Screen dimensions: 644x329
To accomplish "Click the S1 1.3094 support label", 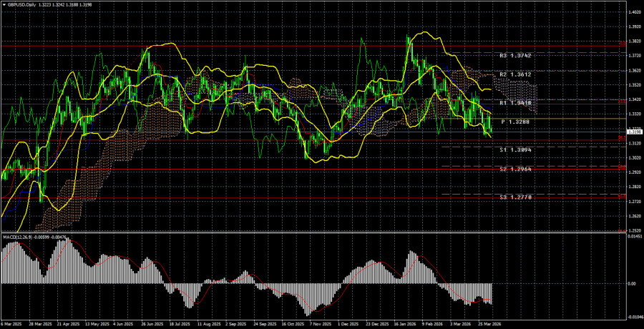I will click(517, 150).
